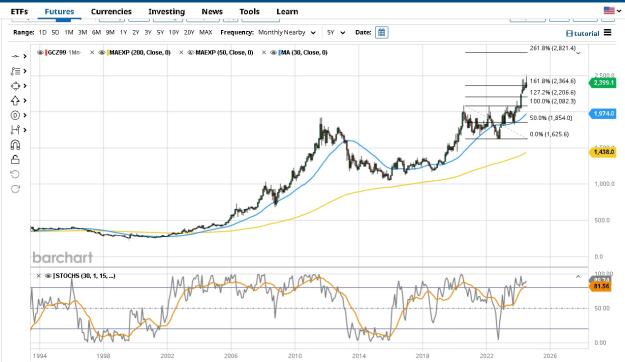Collapse the STOCHS pane chevron

click(578, 276)
